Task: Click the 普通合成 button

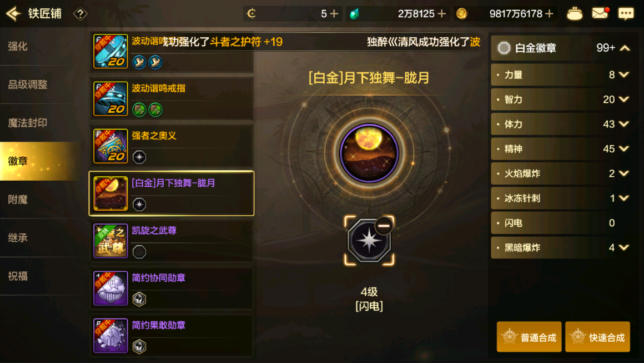Action: tap(529, 337)
